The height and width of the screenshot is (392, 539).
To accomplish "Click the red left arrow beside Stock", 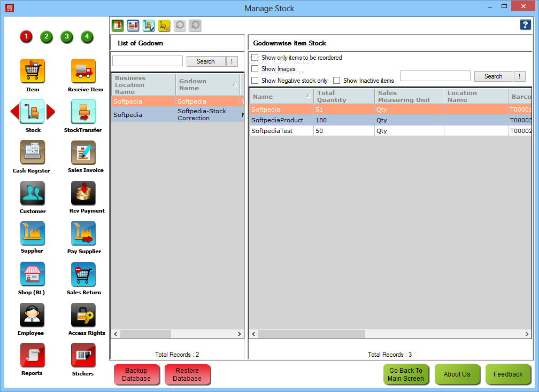I will click(15, 112).
